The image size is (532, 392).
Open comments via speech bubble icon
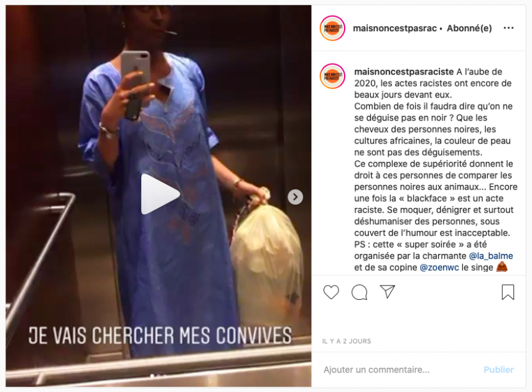pos(359,292)
